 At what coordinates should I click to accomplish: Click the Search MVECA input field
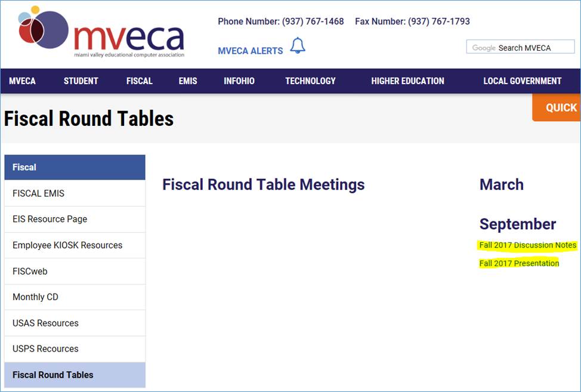(524, 48)
